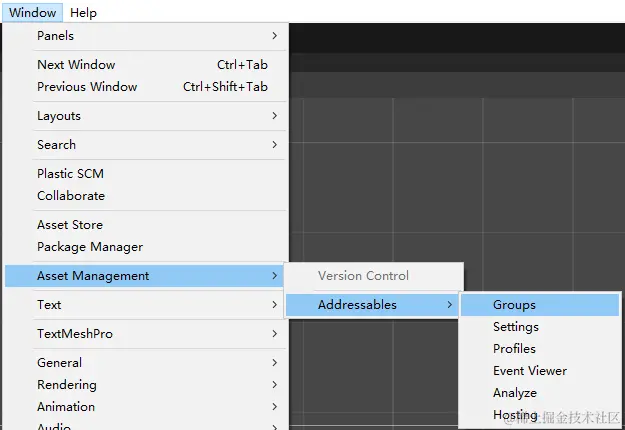The image size is (625, 430).
Task: Select Previous Window menu entry
Action: [87, 87]
